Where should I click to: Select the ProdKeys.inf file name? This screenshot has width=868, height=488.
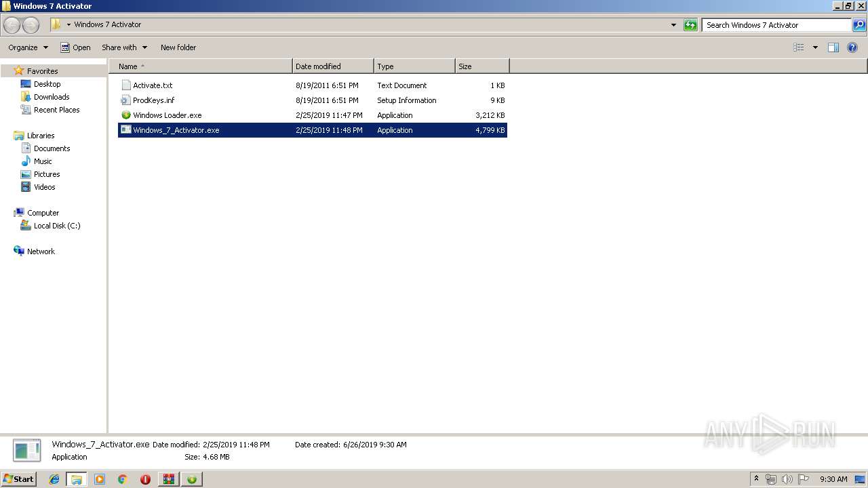[154, 100]
